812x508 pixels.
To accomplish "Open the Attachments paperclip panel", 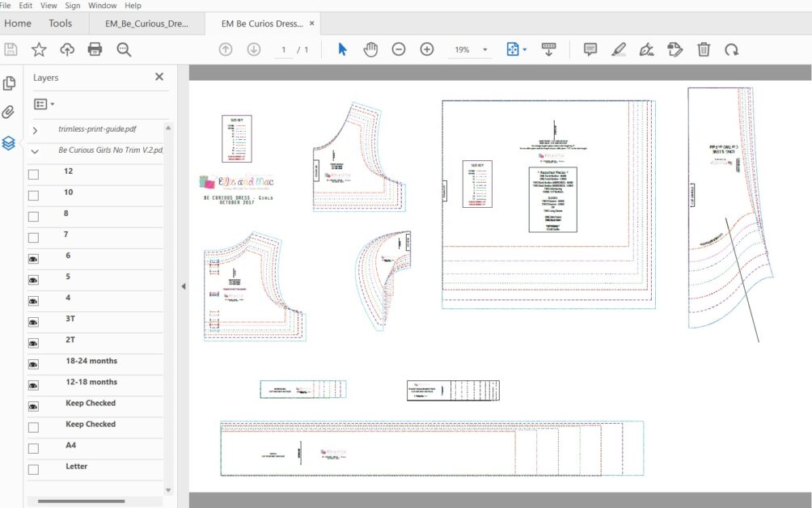I will point(9,112).
